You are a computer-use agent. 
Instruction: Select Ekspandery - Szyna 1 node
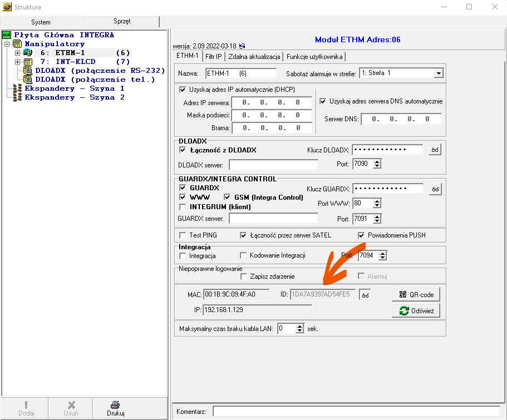tap(74, 88)
